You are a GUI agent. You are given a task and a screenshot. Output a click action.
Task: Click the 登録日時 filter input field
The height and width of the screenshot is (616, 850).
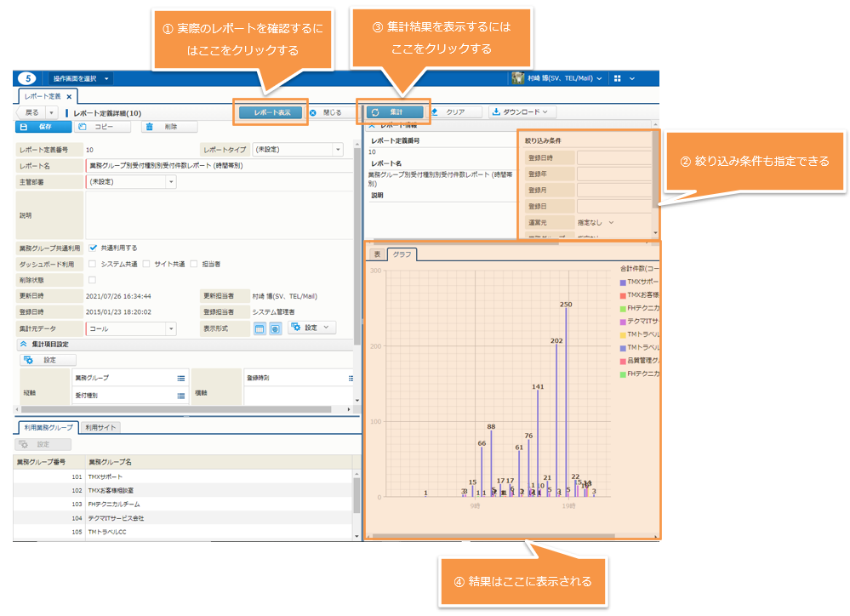(614, 157)
